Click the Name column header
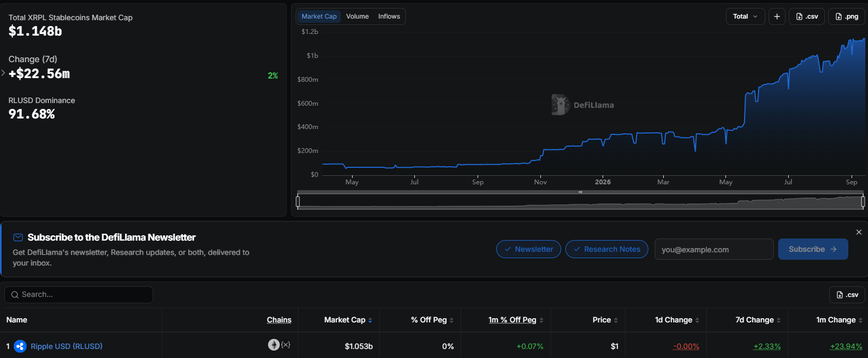The width and height of the screenshot is (868, 358). point(16,320)
